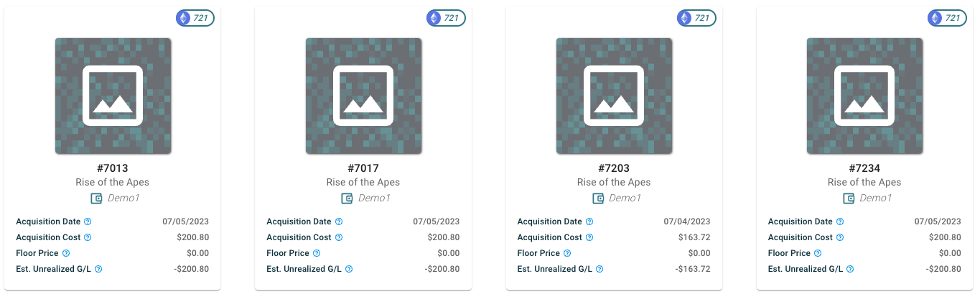Click the help icon beside Floor Price on #7203

[x=567, y=253]
